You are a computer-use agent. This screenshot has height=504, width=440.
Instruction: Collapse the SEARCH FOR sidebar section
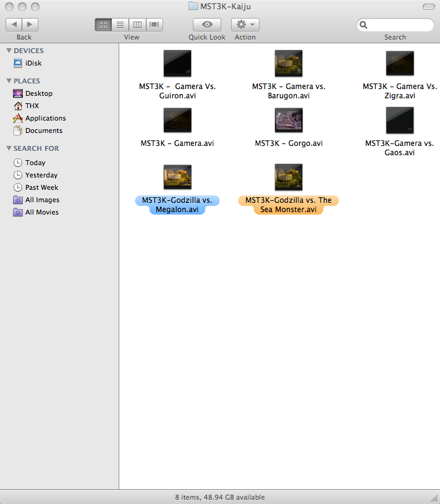[9, 148]
